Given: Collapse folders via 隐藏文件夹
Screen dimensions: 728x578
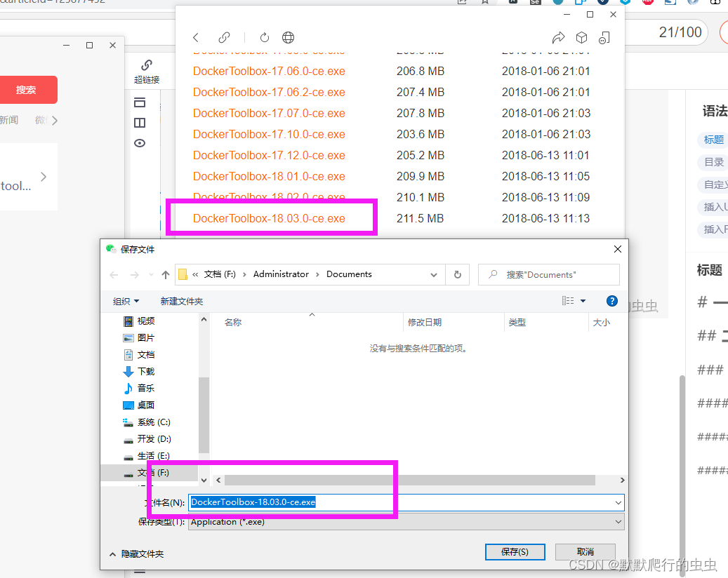Looking at the screenshot, I should [x=137, y=554].
